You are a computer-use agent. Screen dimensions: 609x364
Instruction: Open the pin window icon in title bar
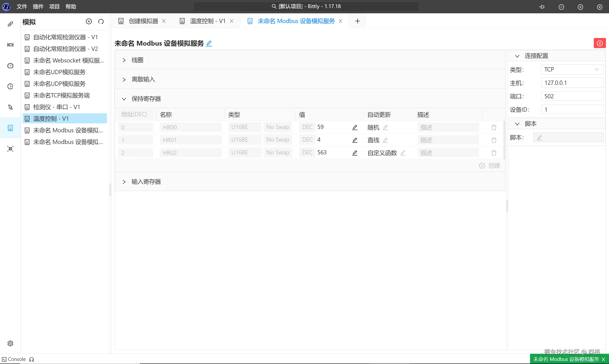tap(542, 7)
